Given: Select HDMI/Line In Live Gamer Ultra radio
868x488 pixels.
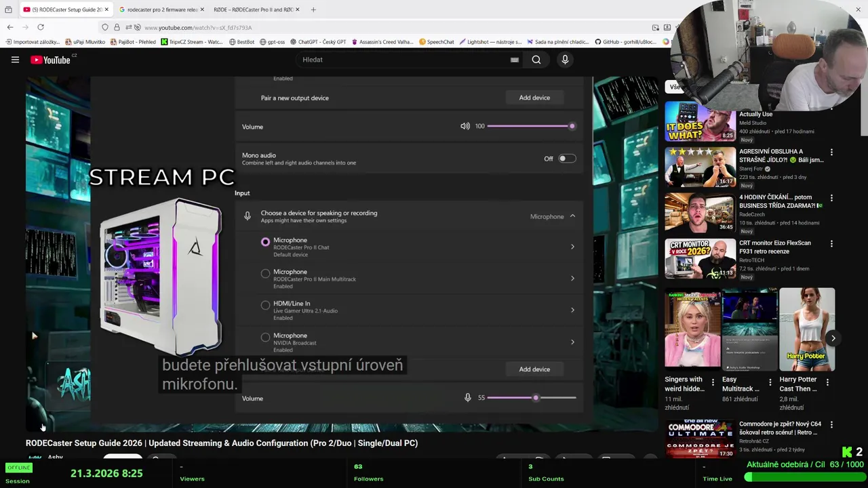Looking at the screenshot, I should [265, 306].
